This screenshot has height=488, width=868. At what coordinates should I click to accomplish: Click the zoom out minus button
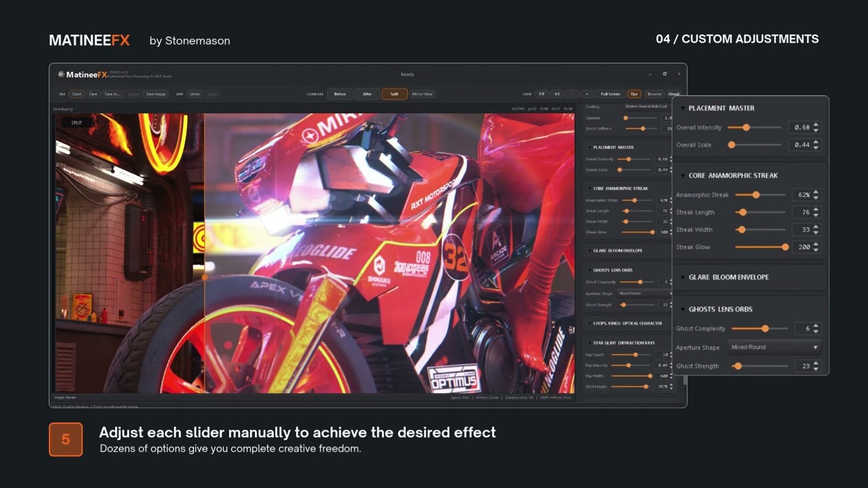pyautogui.click(x=572, y=94)
